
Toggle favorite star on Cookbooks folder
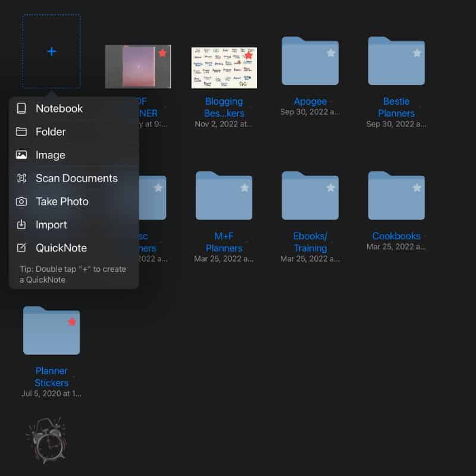417,188
